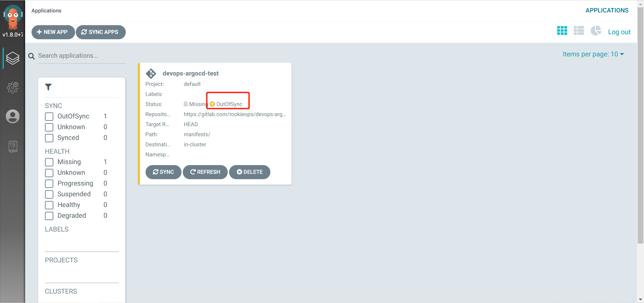Click the OutOfSync yellow status icon
Screen dimensions: 644x303
click(212, 104)
